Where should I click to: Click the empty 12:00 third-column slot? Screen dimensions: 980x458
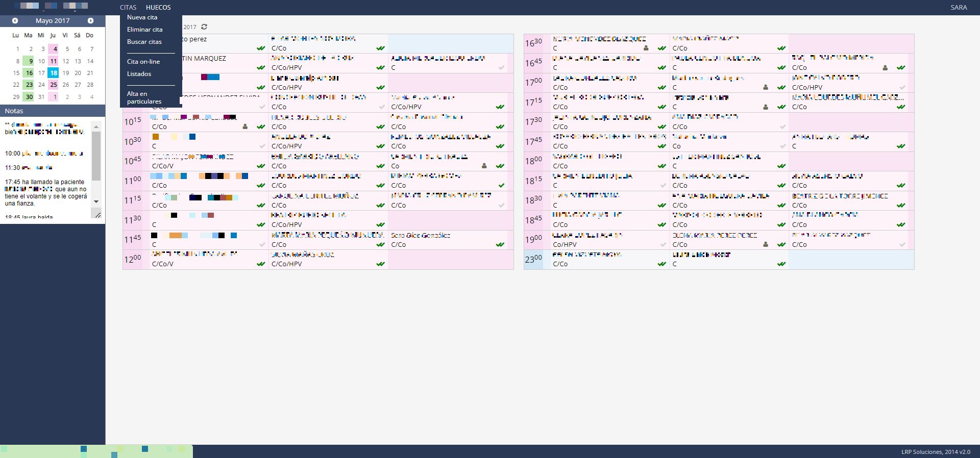[x=450, y=260]
